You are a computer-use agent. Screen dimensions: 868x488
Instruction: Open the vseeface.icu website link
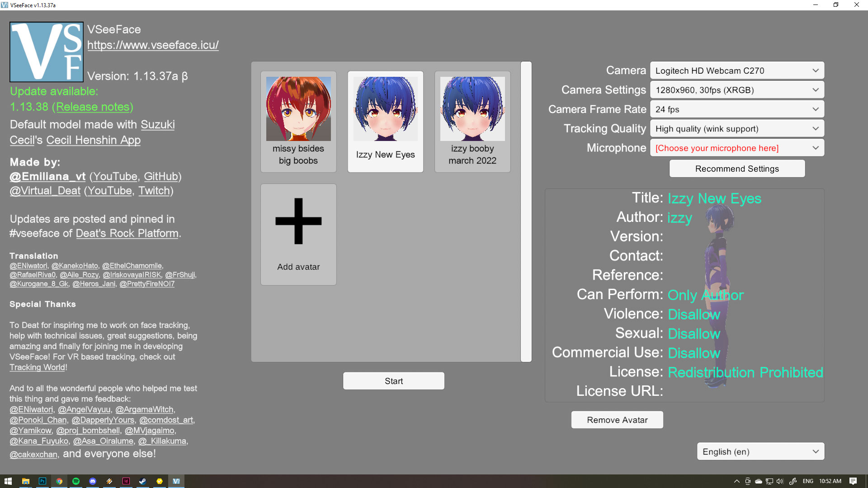pyautogui.click(x=153, y=45)
